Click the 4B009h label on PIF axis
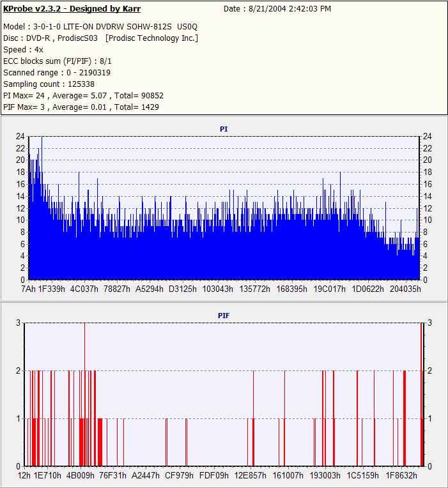This screenshot has width=448, height=488. (x=81, y=476)
